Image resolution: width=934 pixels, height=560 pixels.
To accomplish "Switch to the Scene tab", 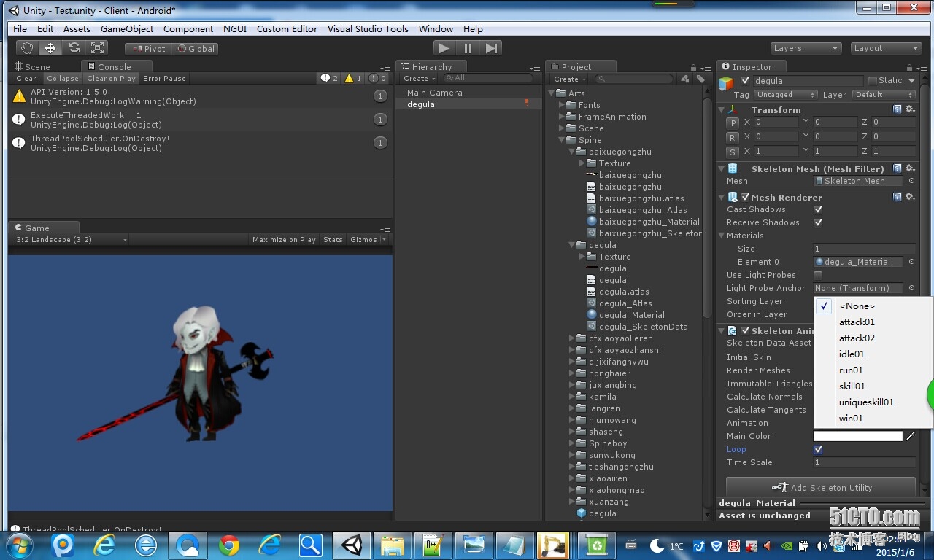I will pyautogui.click(x=33, y=66).
